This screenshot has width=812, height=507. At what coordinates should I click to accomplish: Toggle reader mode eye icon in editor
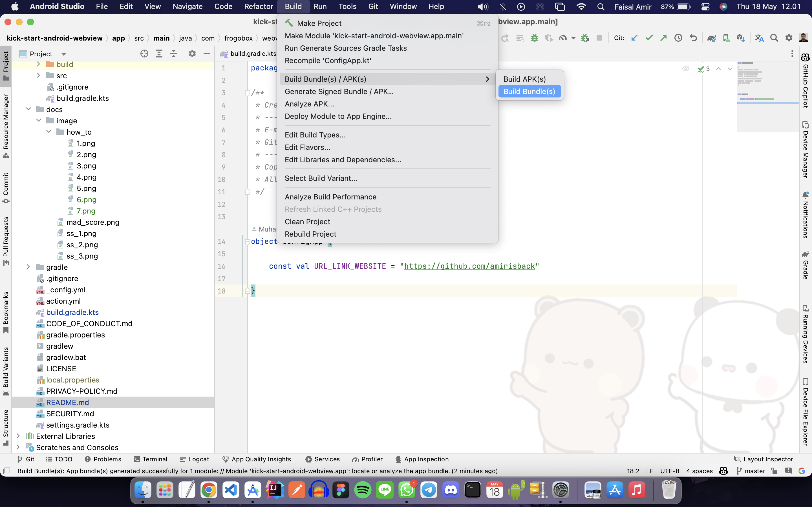685,69
